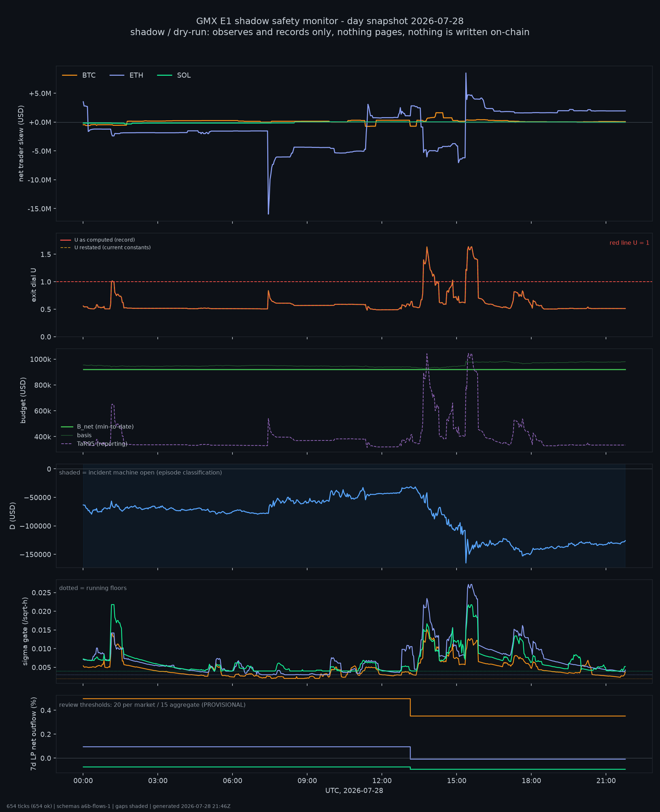
Task: Click the 'UTC, 2026-07-28' x-axis label
Action: (354, 791)
